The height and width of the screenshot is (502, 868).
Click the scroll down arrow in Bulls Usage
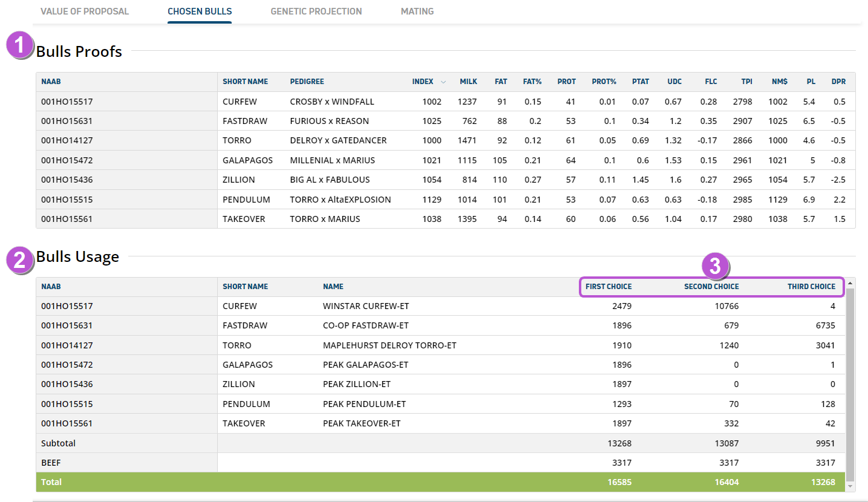tap(850, 486)
